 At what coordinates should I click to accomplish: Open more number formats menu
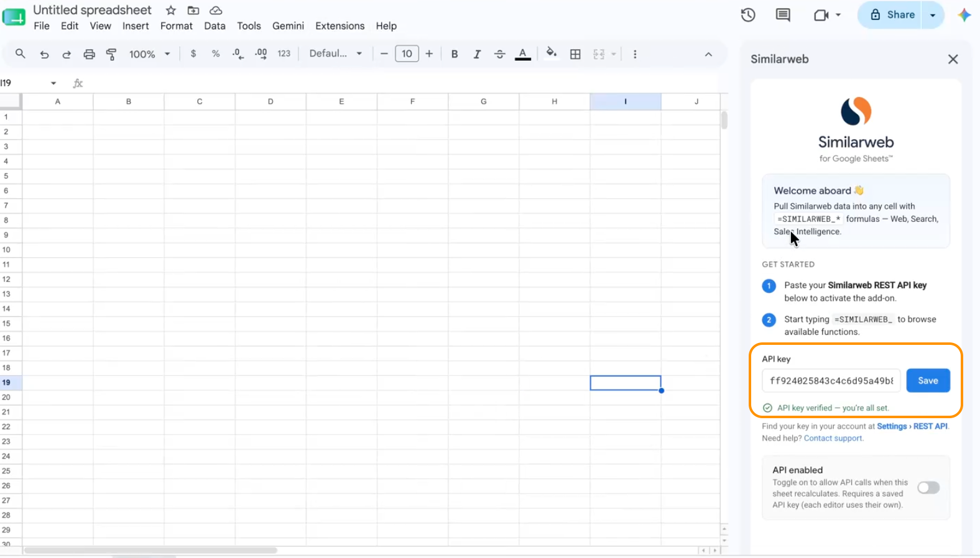(x=284, y=54)
